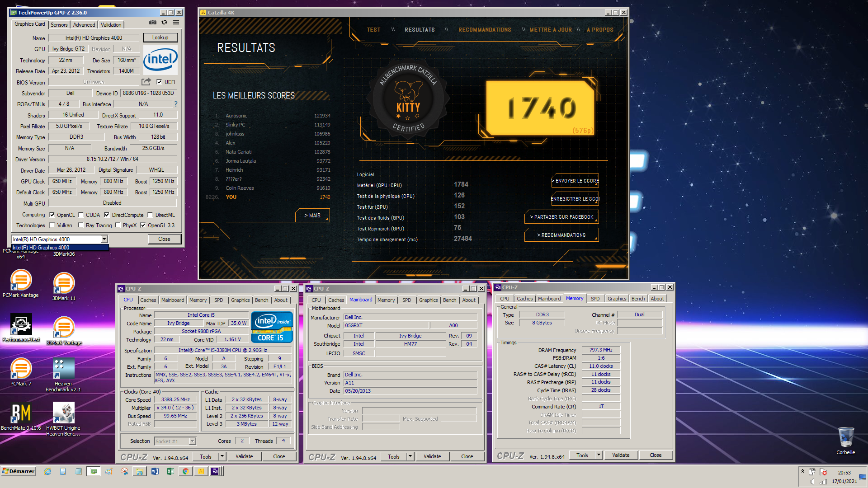The width and height of the screenshot is (868, 488).
Task: Open the Notepad taskbar icon
Action: [78, 471]
